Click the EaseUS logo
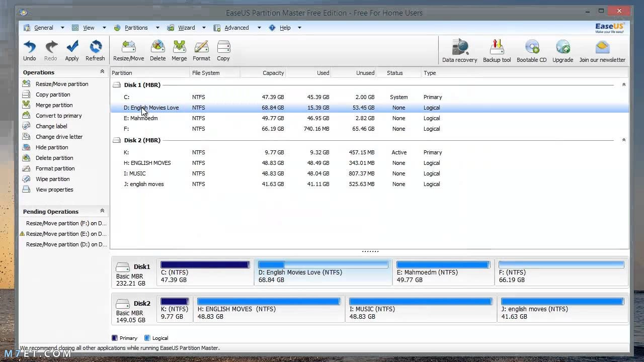The image size is (644, 362). 609,28
